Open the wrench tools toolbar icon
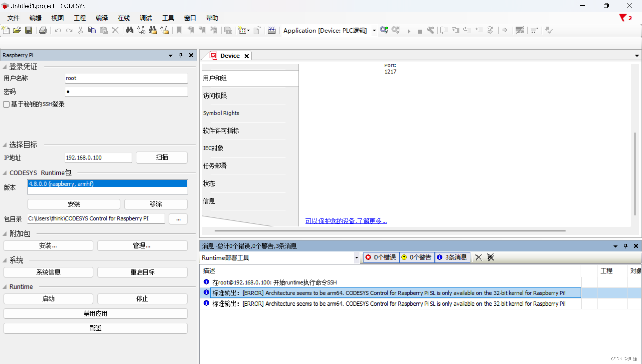Screen dimensions: 642x364 (x=431, y=30)
